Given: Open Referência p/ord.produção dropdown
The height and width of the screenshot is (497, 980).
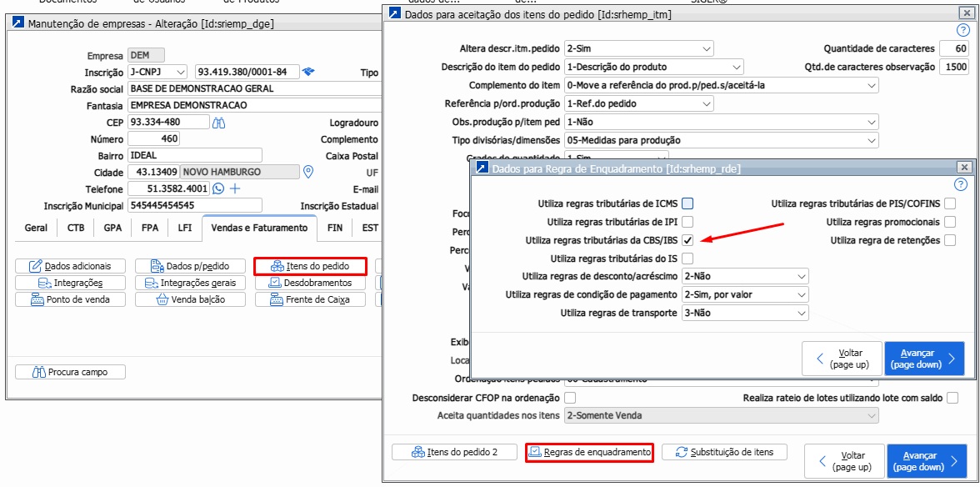Looking at the screenshot, I should (638, 103).
